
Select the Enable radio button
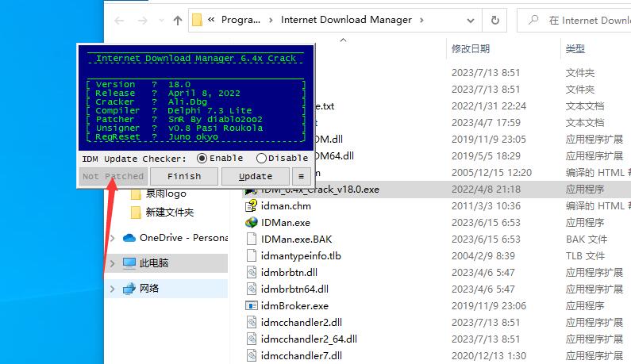click(202, 159)
